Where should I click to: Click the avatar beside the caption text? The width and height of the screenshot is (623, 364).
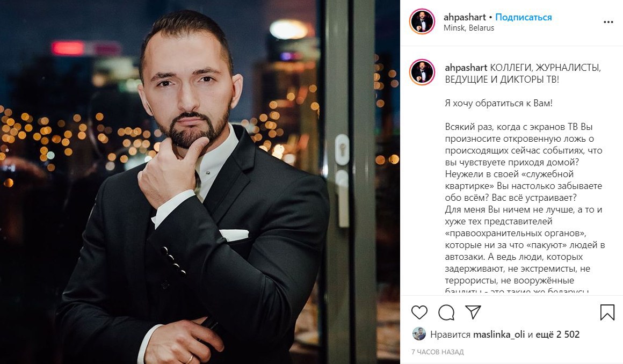[422, 72]
